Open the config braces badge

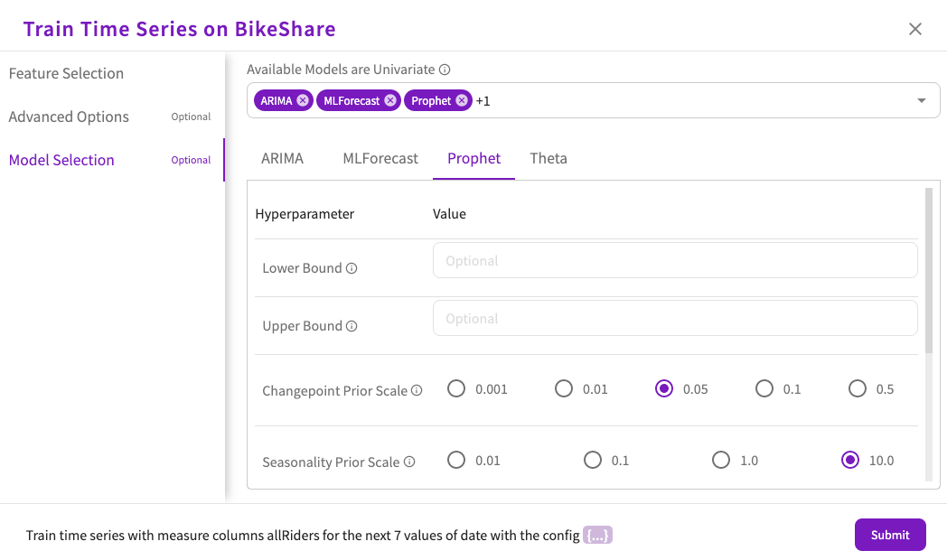coord(597,536)
